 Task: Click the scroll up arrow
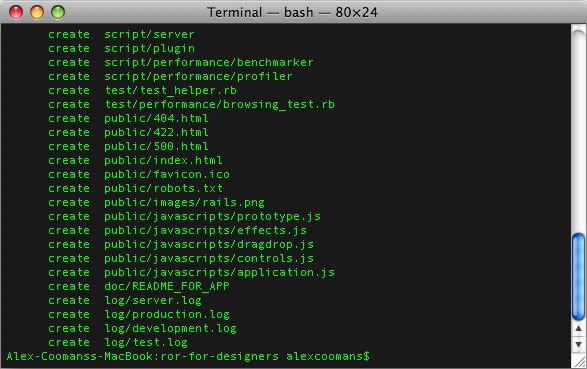(x=578, y=329)
